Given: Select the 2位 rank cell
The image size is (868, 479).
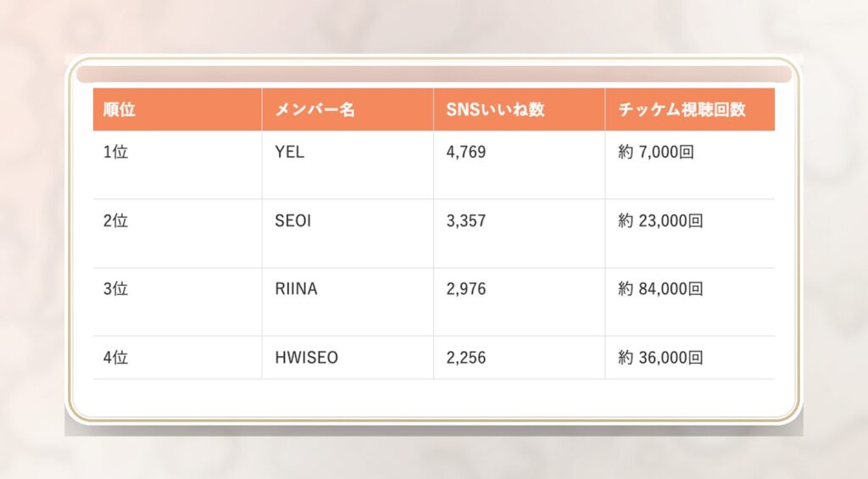Looking at the screenshot, I should (115, 221).
